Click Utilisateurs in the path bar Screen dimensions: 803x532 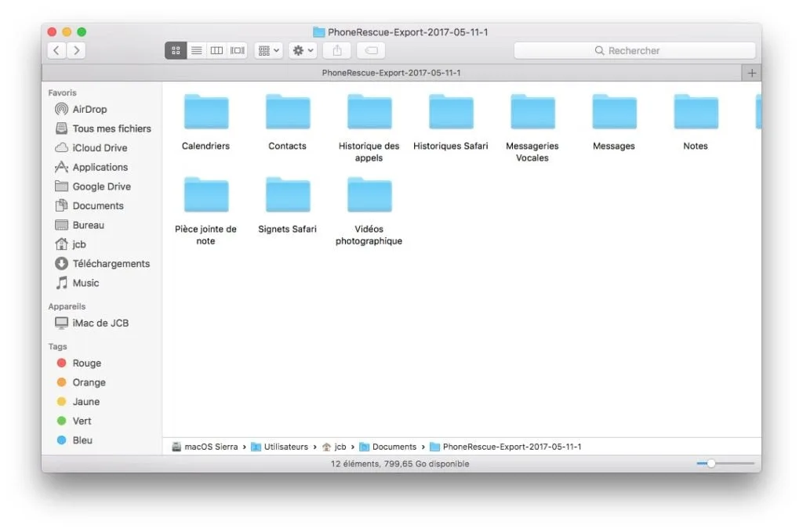280,447
